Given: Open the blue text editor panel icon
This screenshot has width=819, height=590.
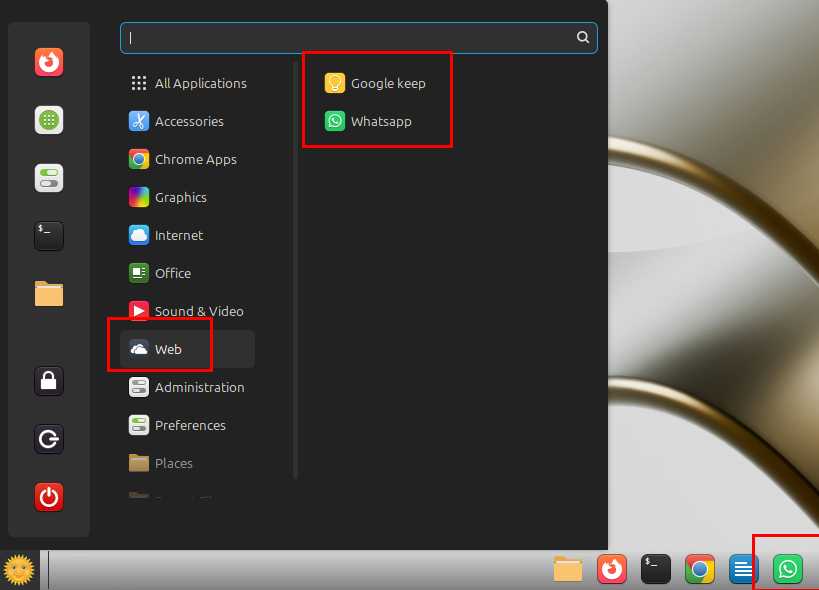Looking at the screenshot, I should [743, 569].
